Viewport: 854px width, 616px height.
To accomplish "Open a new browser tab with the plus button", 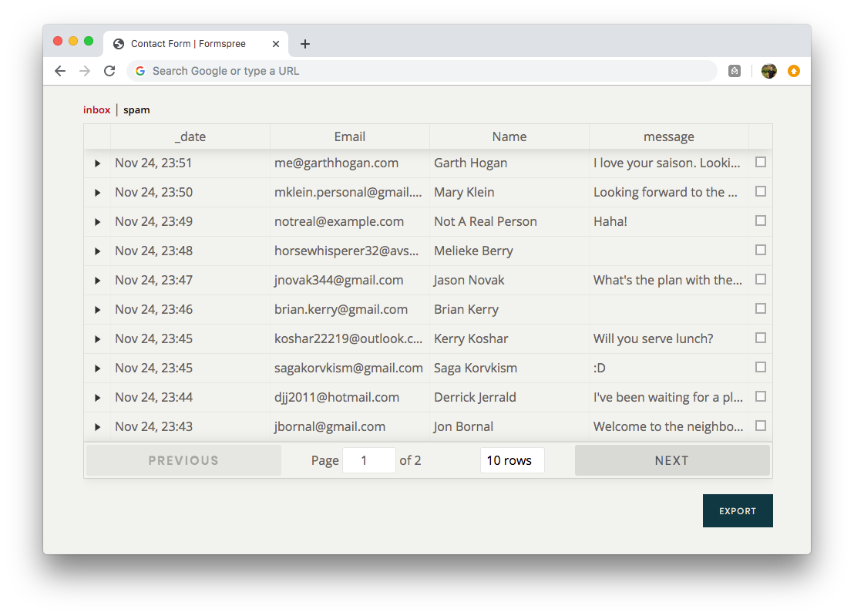I will click(304, 44).
